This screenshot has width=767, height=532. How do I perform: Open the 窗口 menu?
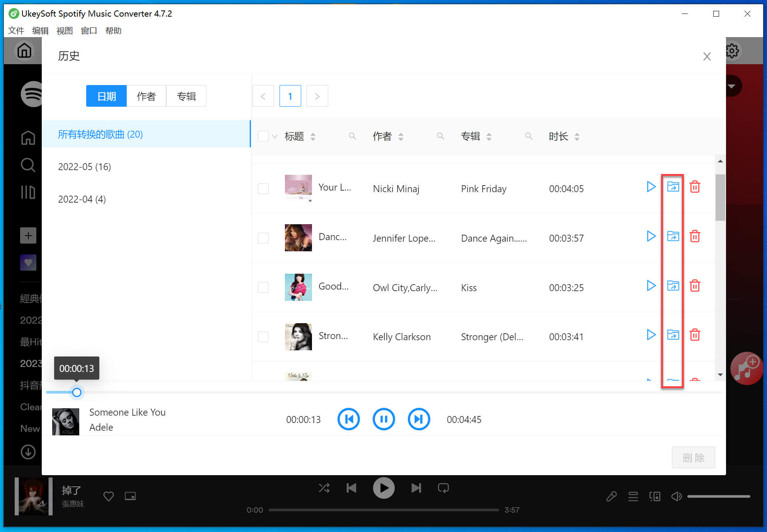pyautogui.click(x=89, y=31)
